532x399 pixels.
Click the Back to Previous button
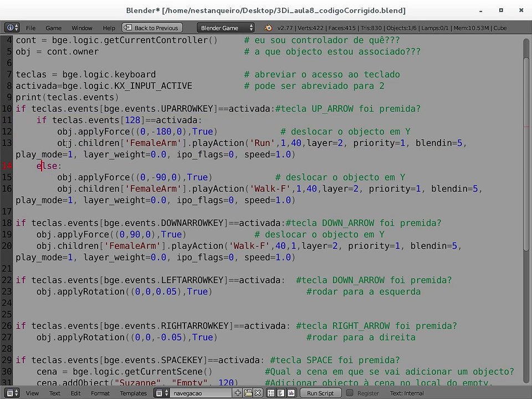click(152, 28)
